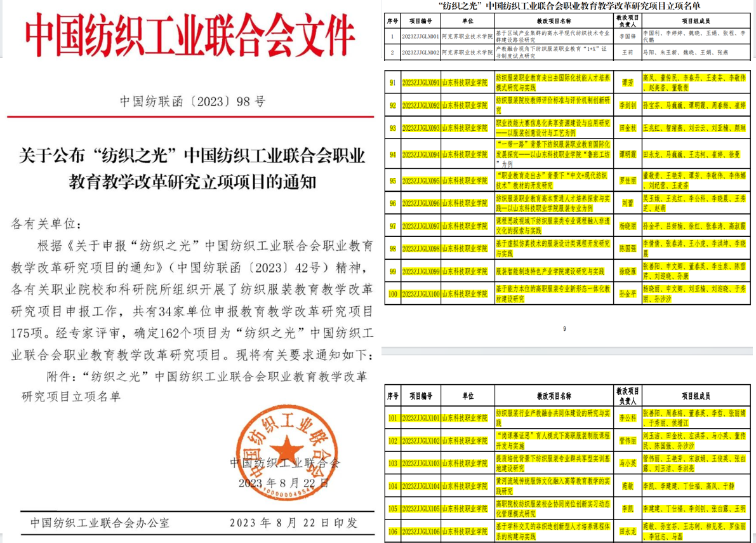Viewport: 756px width, 543px height.
Task: Select project code "2023ZJJGLX097"
Action: tap(420, 226)
